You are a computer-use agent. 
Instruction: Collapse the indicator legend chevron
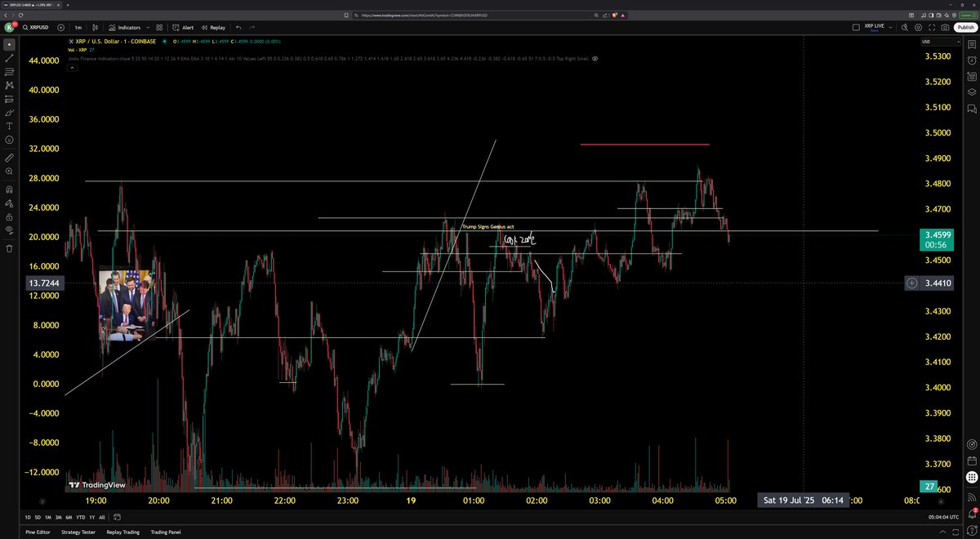[x=72, y=69]
